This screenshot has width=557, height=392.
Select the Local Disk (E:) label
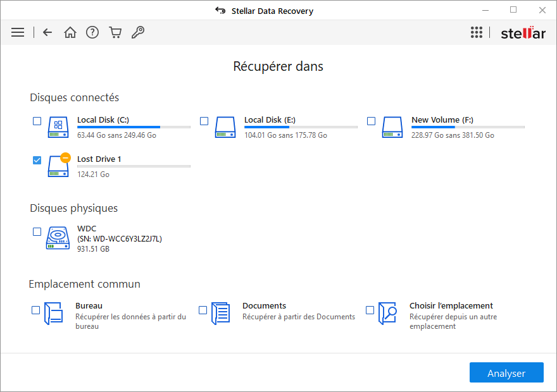tap(270, 120)
